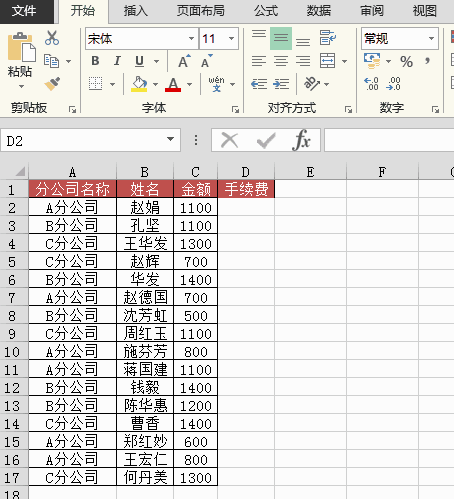This screenshot has height=499, width=454.
Task: Click the text orientation icon
Action: coord(312,84)
